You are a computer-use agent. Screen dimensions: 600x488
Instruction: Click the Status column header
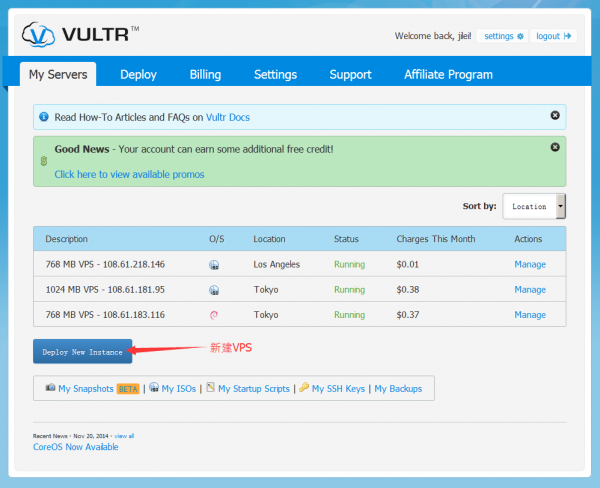coord(346,239)
